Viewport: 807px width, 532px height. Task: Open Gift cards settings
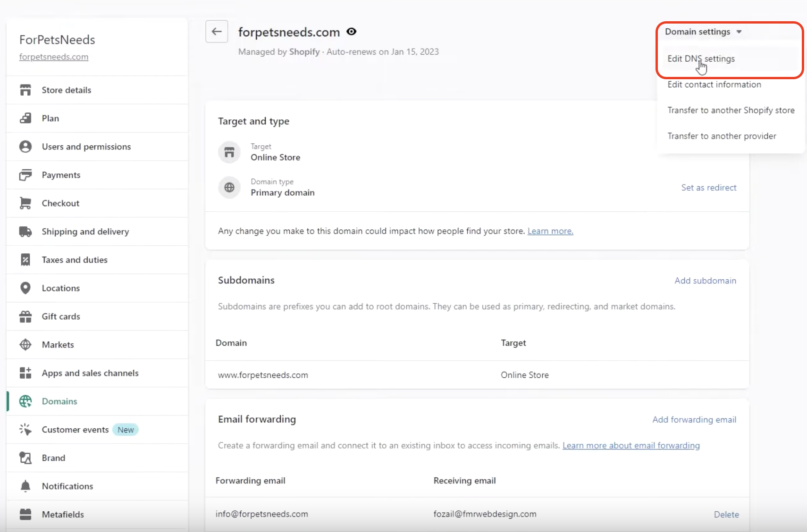tap(97, 316)
